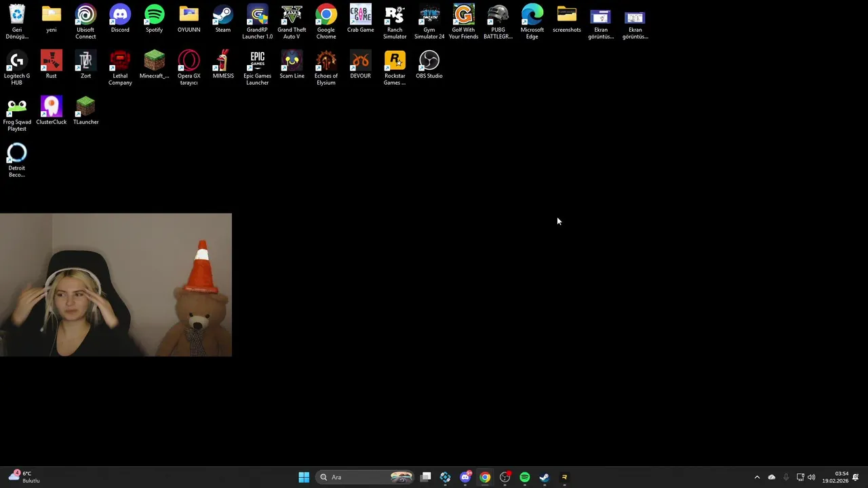Select the Ranch Simulator shortcut
Viewport: 868px width, 488px height.
tap(395, 22)
